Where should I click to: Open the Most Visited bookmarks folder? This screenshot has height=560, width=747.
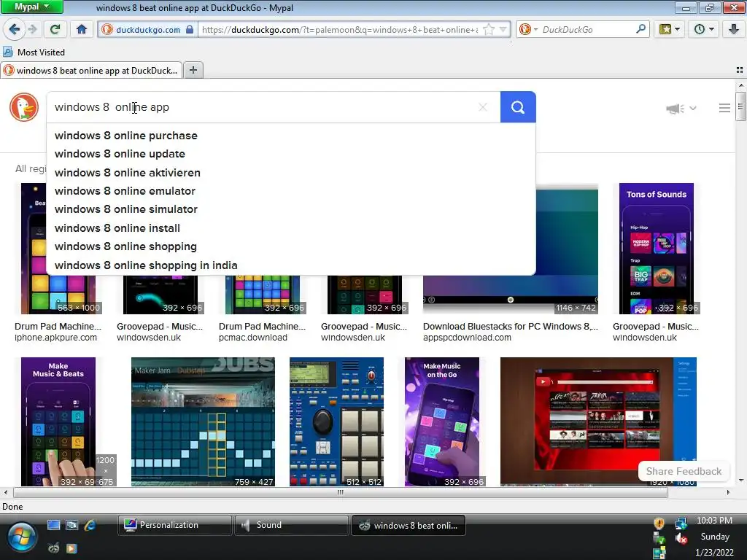(x=34, y=52)
